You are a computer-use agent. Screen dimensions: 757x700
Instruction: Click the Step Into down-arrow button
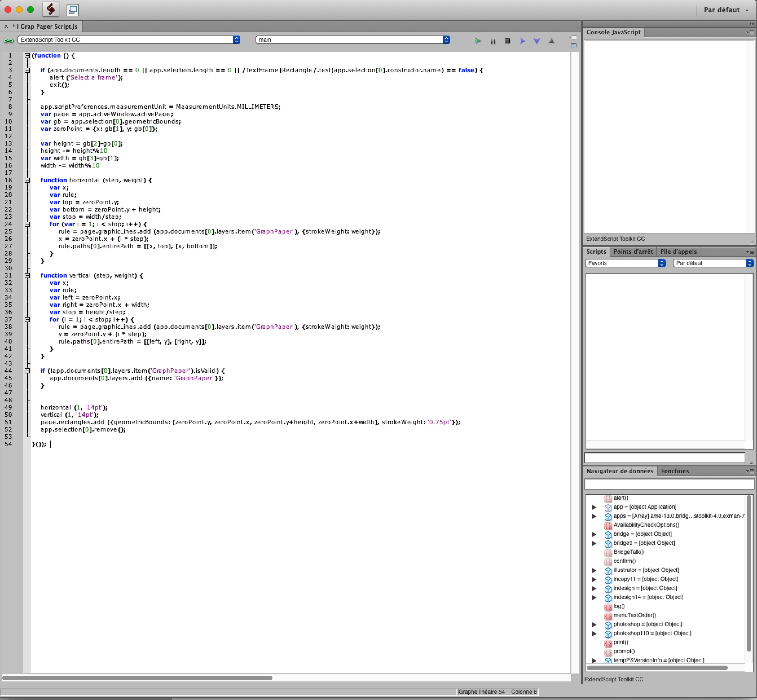(x=537, y=41)
